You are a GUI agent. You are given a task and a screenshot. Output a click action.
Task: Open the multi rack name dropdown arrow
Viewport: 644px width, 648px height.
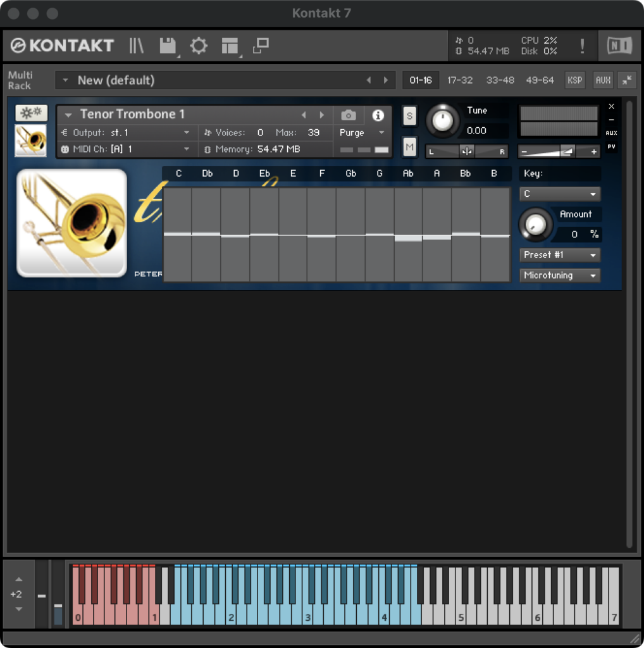[65, 80]
